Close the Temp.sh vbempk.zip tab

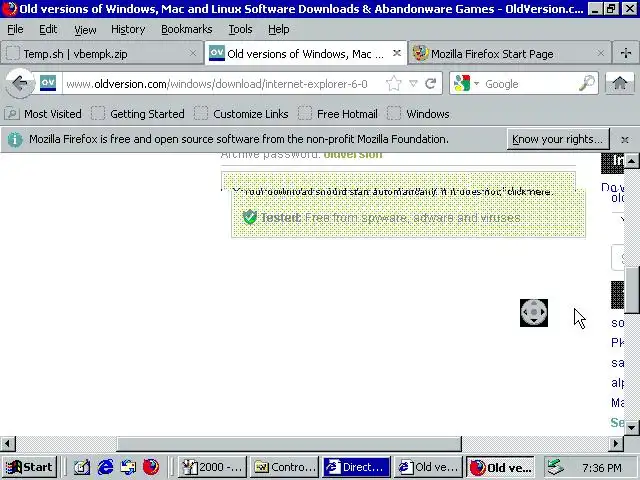[x=193, y=53]
